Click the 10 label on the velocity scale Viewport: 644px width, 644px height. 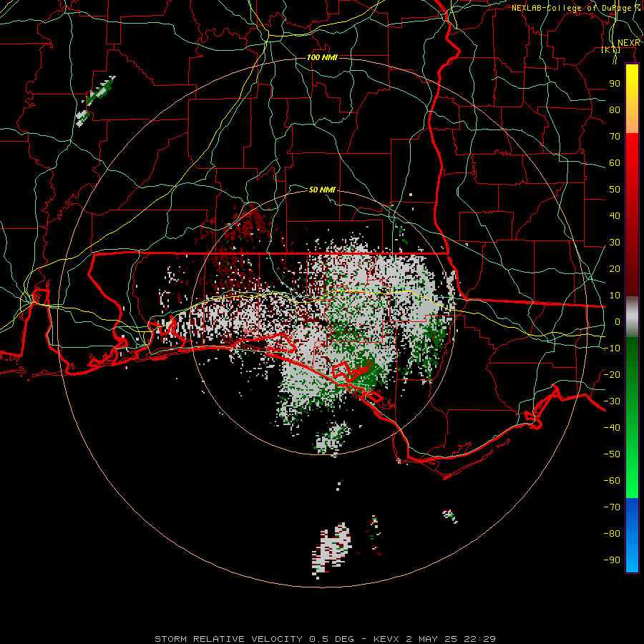coord(615,296)
